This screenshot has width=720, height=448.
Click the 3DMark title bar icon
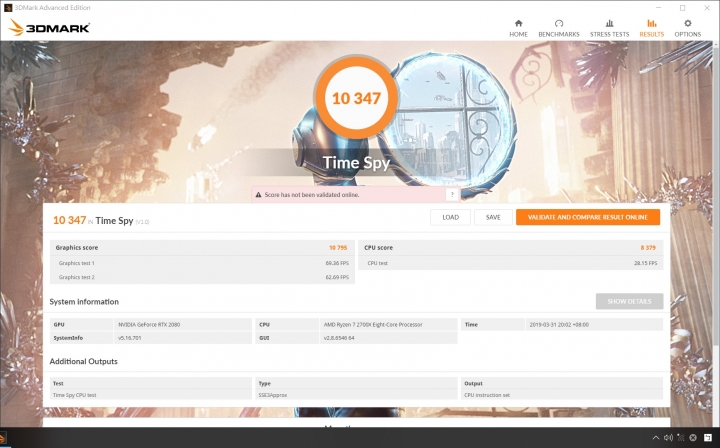point(8,7)
